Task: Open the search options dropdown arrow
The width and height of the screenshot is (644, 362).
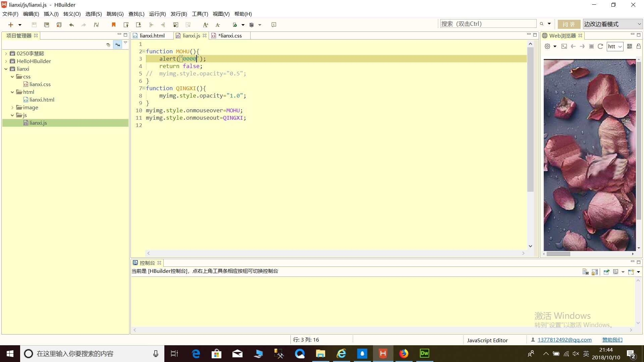Action: pos(549,24)
